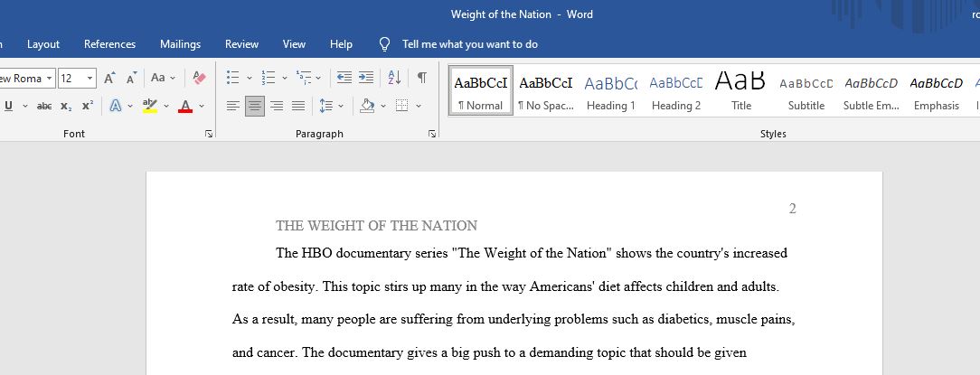Viewport: 980px width, 375px height.
Task: Toggle Align Left
Action: tap(232, 107)
